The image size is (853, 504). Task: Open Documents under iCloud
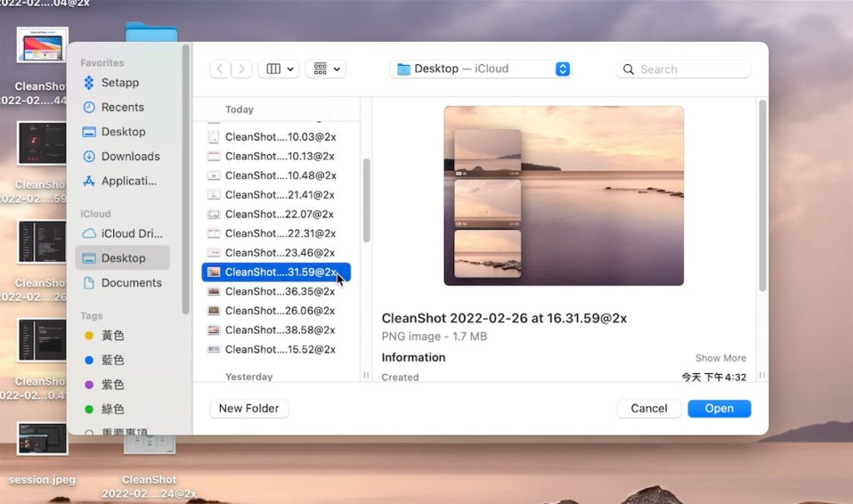tap(122, 282)
